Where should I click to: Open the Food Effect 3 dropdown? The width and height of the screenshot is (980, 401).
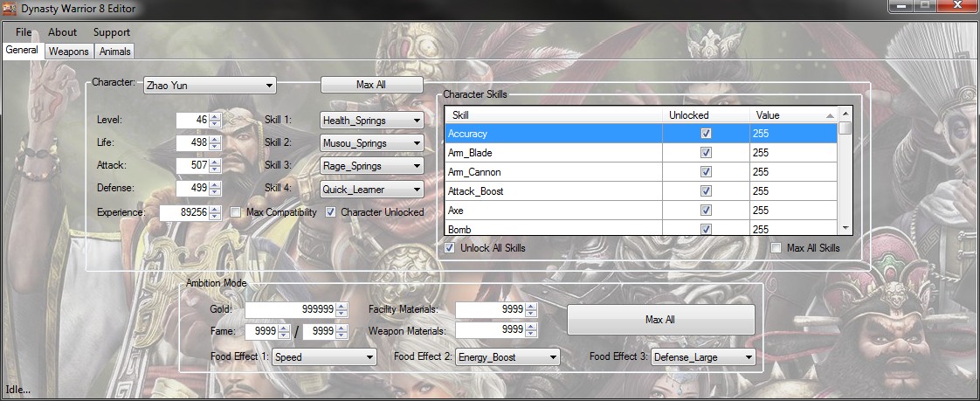tap(703, 356)
